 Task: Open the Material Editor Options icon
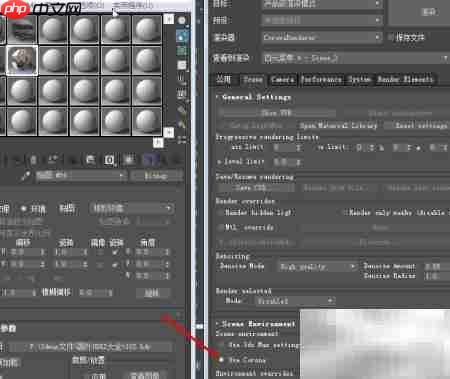(182, 110)
